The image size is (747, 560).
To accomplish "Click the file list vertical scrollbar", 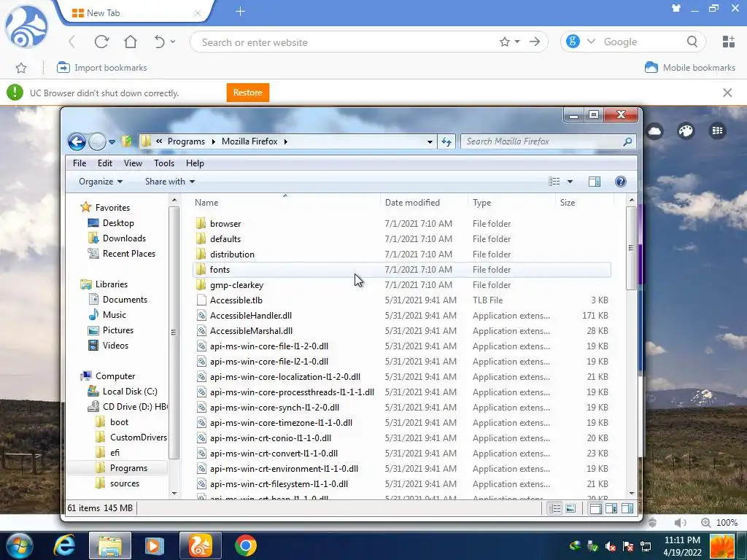I will (631, 248).
